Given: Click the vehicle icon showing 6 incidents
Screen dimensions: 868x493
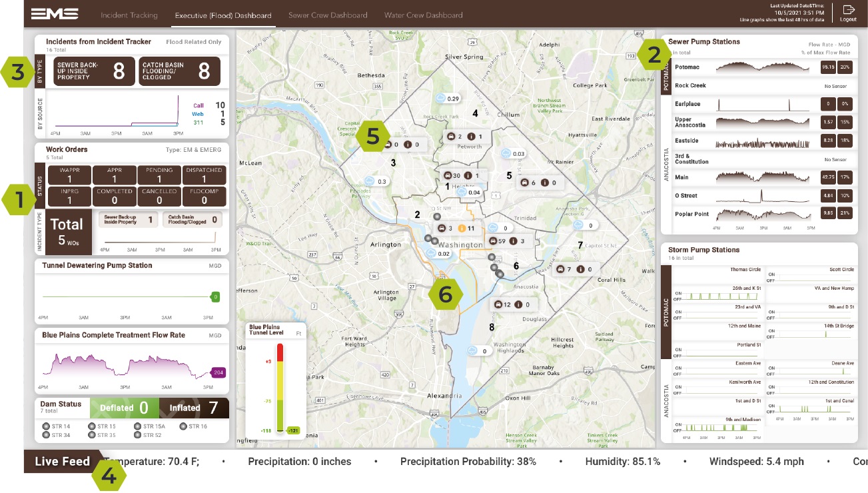Looking at the screenshot, I should pyautogui.click(x=524, y=183).
